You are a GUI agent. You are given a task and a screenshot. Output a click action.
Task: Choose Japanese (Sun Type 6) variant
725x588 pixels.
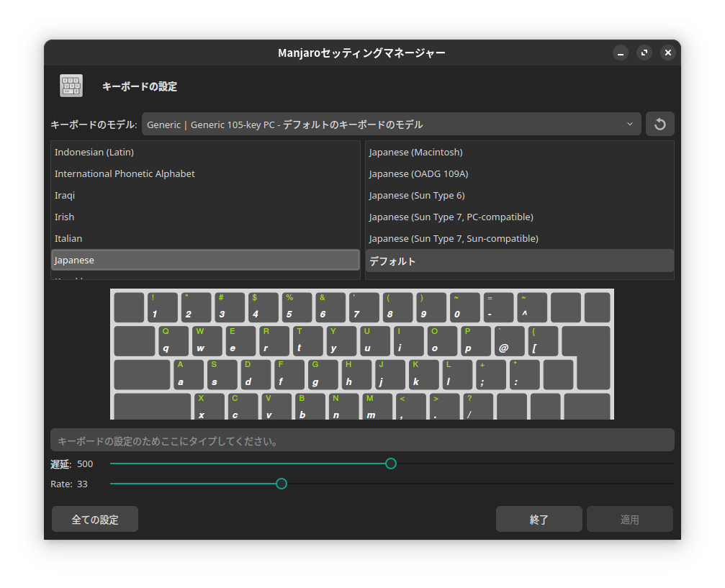tap(519, 196)
